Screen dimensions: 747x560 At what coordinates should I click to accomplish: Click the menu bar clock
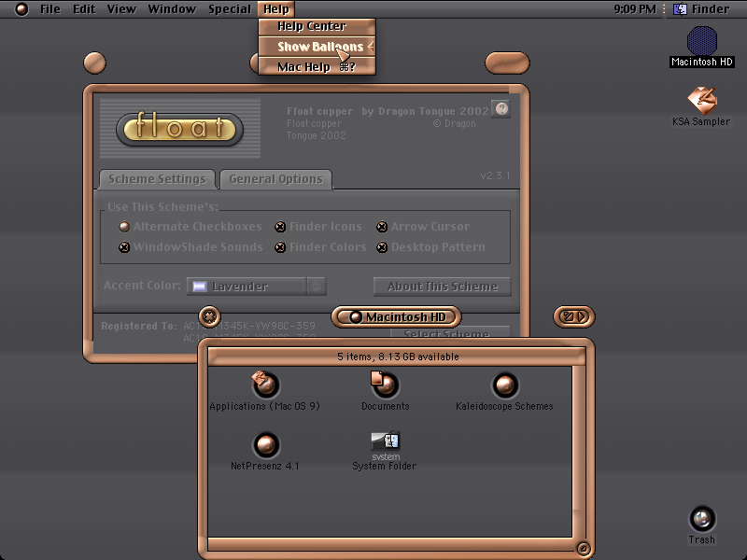coord(635,9)
